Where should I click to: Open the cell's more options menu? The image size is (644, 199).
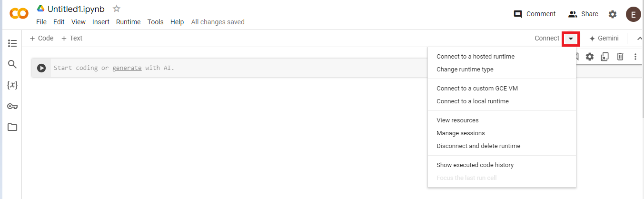635,57
